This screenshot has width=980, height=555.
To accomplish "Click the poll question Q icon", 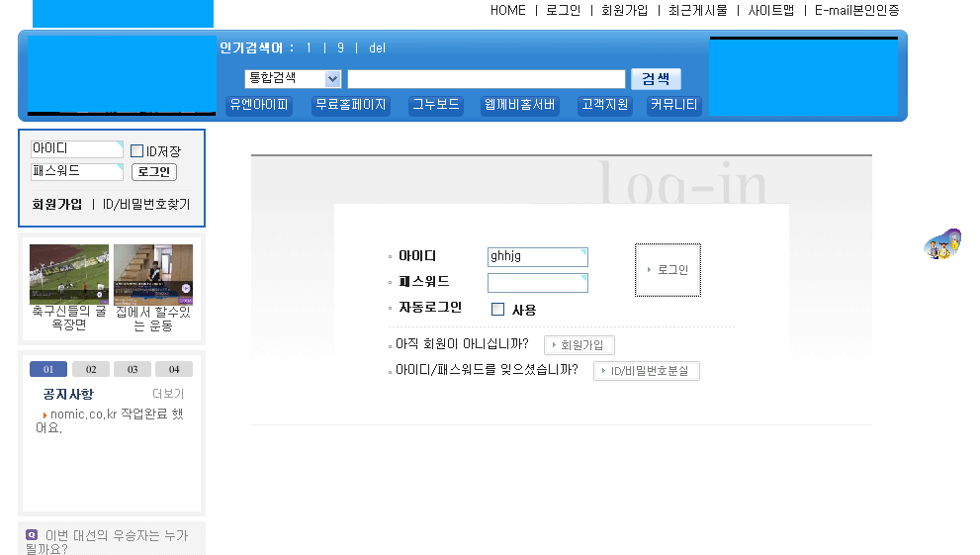I will tap(32, 535).
